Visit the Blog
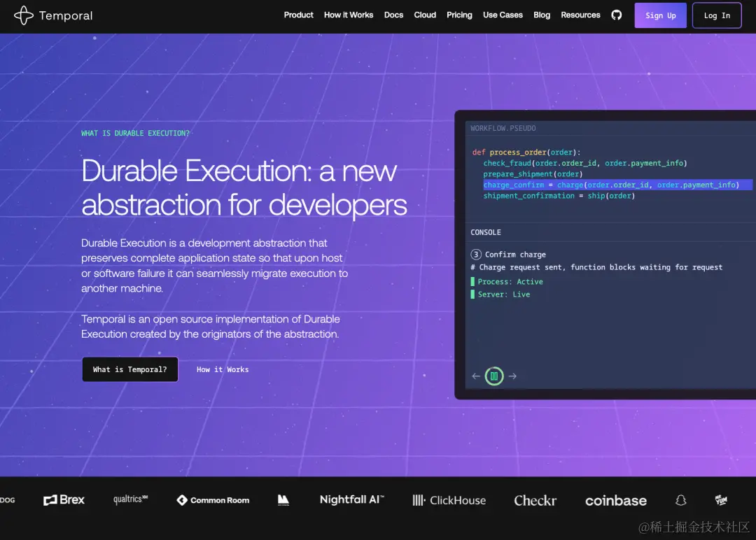The image size is (756, 540). point(541,15)
